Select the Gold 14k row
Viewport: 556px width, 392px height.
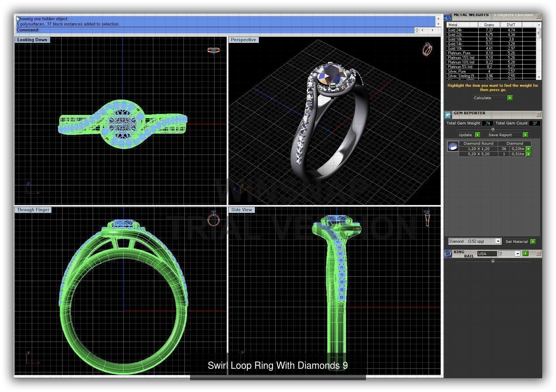click(491, 44)
